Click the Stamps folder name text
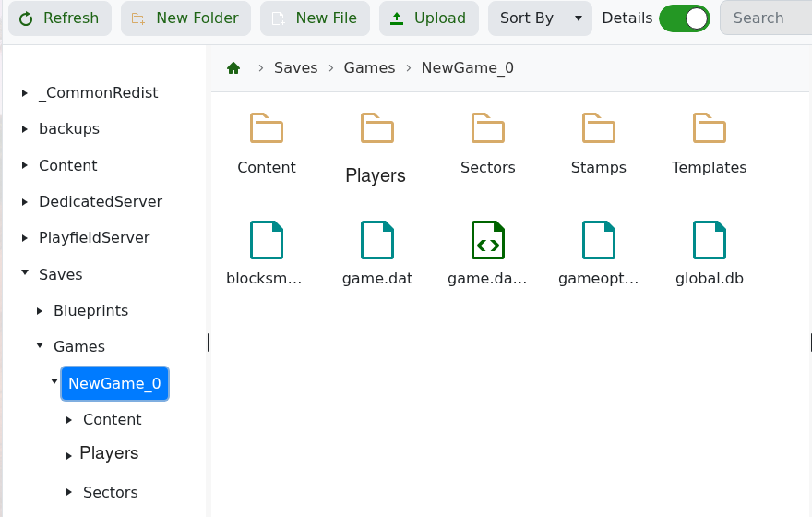Viewport: 812px width, 517px height. (599, 167)
